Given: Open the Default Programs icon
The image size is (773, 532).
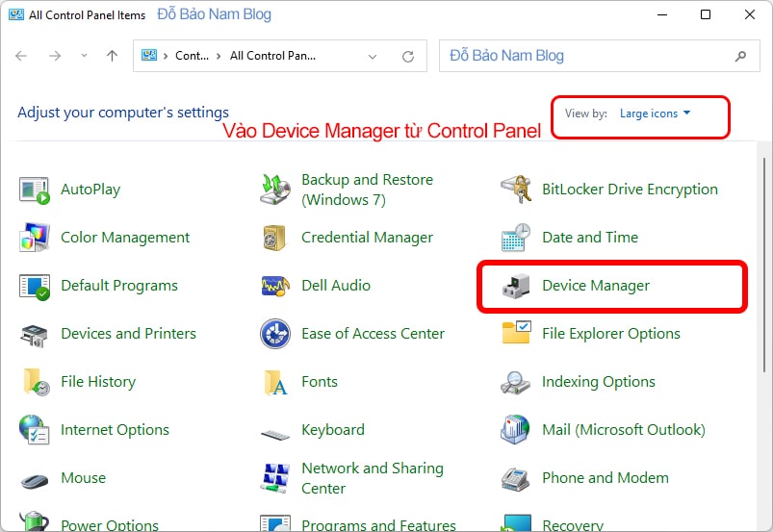Looking at the screenshot, I should [35, 286].
